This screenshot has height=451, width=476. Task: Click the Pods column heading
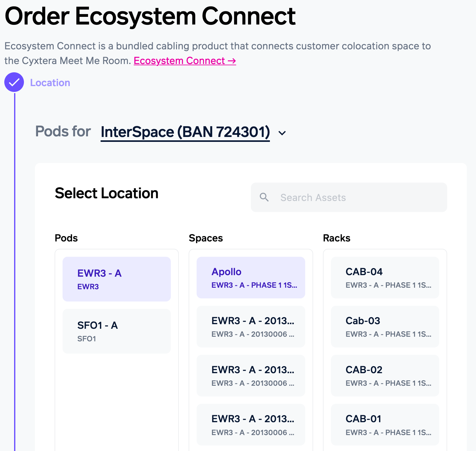(x=66, y=238)
